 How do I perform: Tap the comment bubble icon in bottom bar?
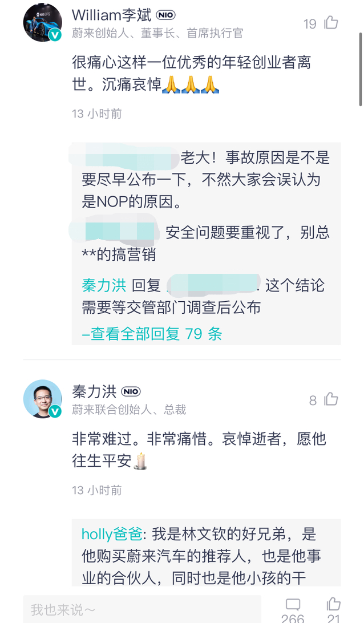click(x=293, y=605)
